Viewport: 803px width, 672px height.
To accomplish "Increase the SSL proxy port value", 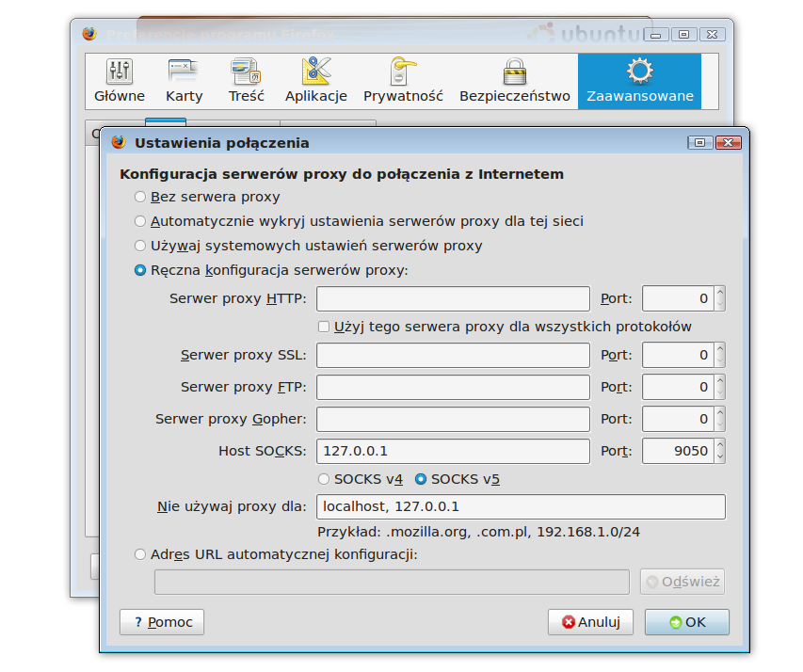I will pyautogui.click(x=720, y=349).
